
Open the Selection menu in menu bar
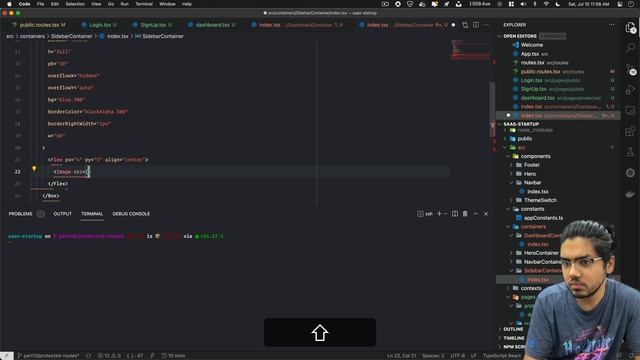click(75, 4)
